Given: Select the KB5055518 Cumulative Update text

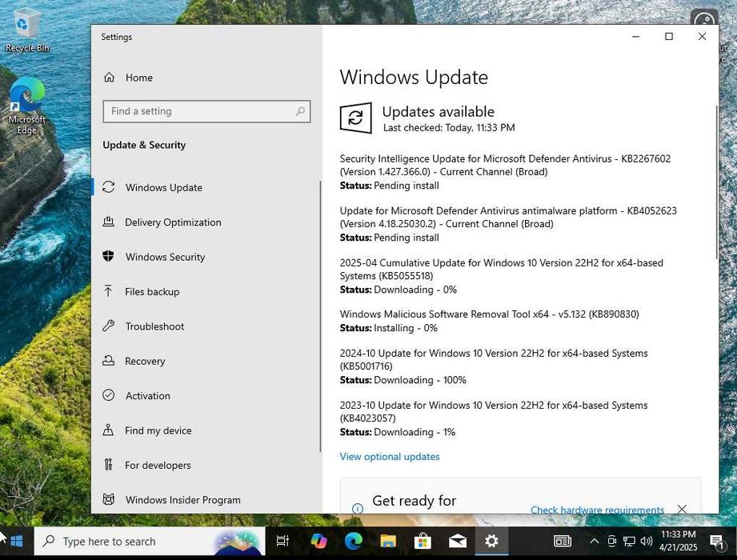Looking at the screenshot, I should 502,269.
